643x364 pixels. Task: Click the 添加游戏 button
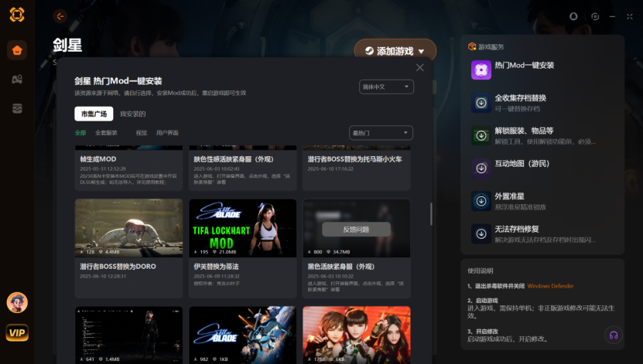[395, 51]
